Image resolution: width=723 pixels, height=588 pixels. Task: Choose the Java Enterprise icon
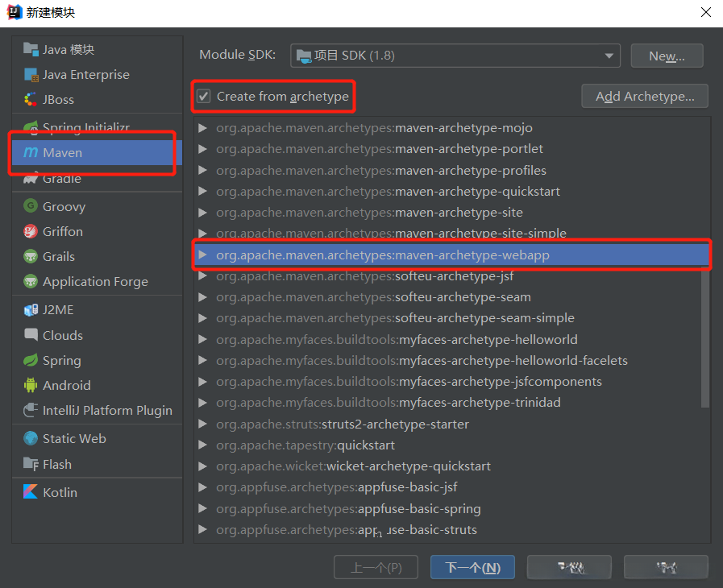point(31,75)
